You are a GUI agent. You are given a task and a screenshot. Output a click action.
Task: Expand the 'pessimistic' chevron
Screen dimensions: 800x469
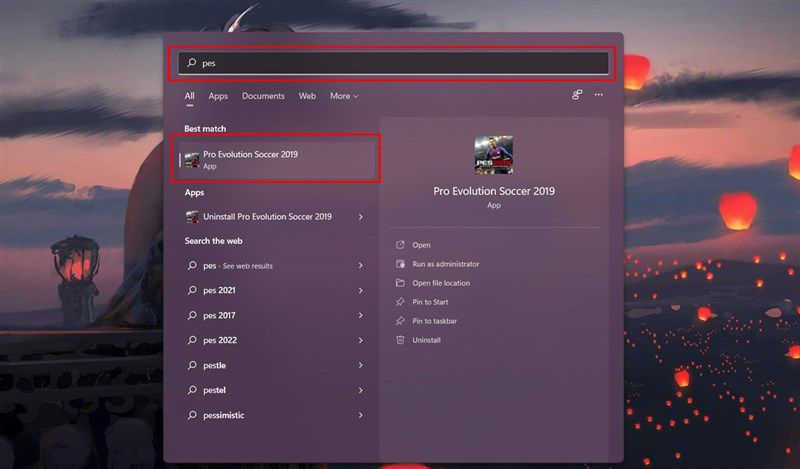[x=361, y=415]
